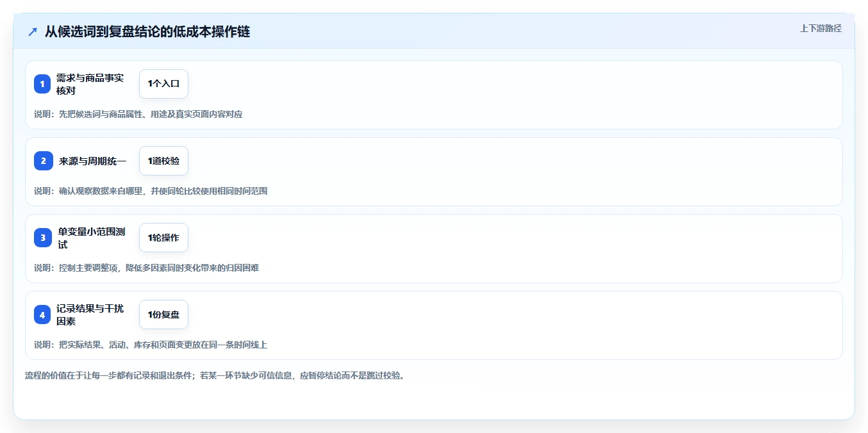This screenshot has height=433, width=868.
Task: Click the description starting 说明：确认观察数据来自哪里
Action: click(x=151, y=191)
